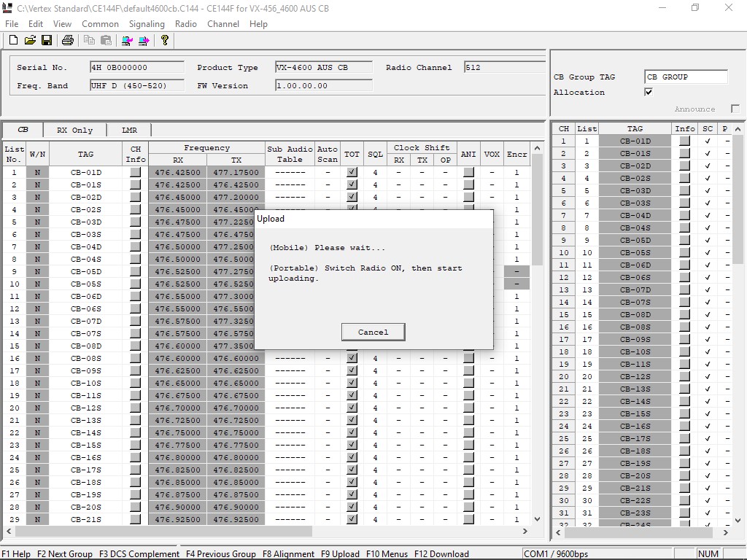Click the channel table's horizontal scroll left arrow
747x560 pixels.
click(x=9, y=531)
